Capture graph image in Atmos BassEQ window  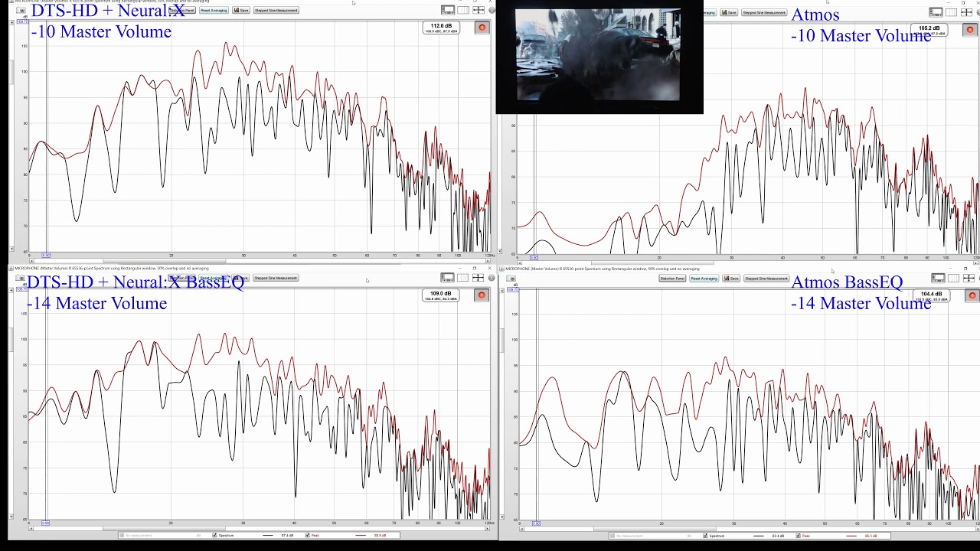511,279
